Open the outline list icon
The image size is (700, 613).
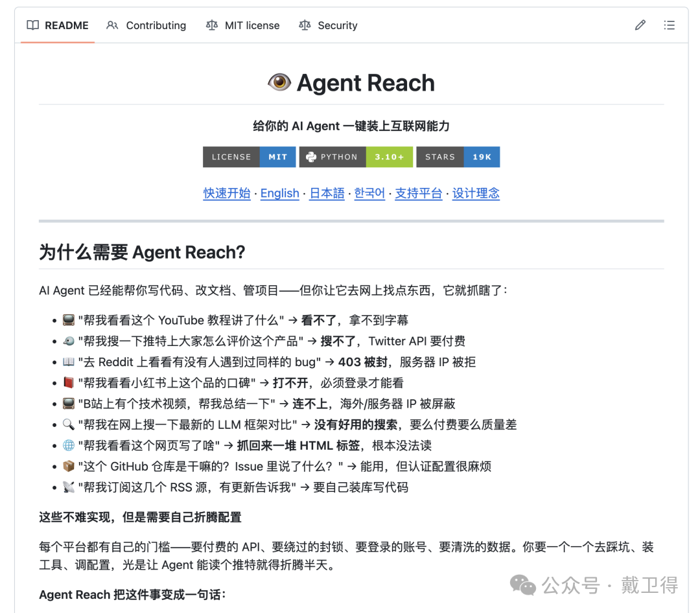coord(669,25)
